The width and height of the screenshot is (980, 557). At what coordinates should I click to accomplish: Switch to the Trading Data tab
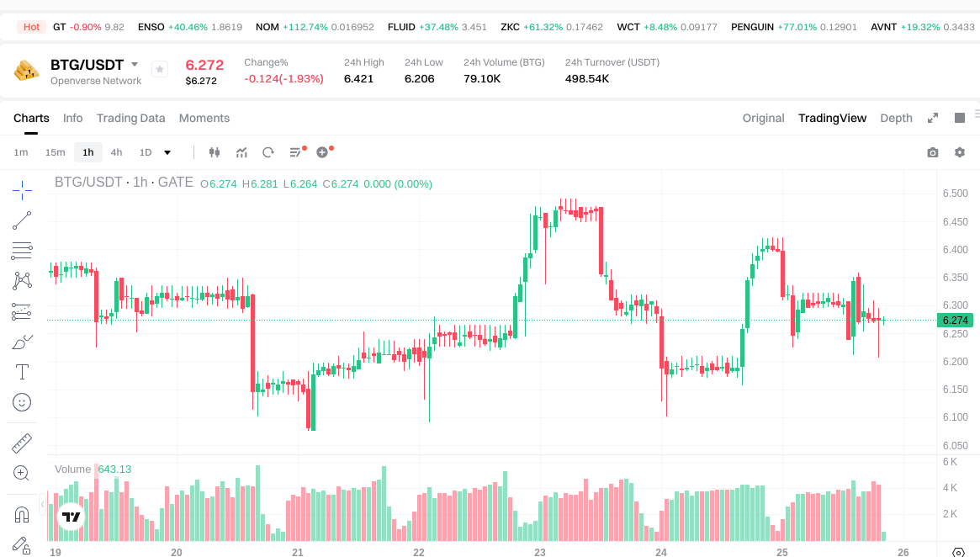click(130, 118)
